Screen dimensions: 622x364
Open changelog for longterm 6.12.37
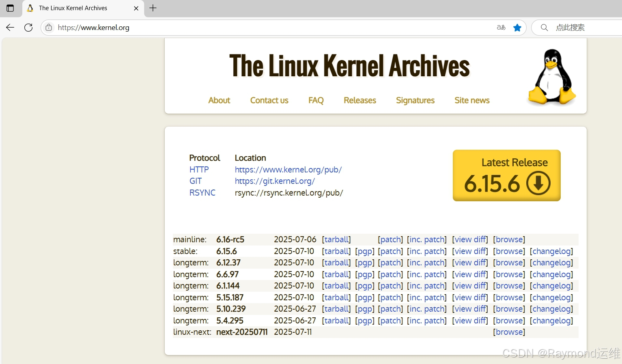[x=551, y=263]
